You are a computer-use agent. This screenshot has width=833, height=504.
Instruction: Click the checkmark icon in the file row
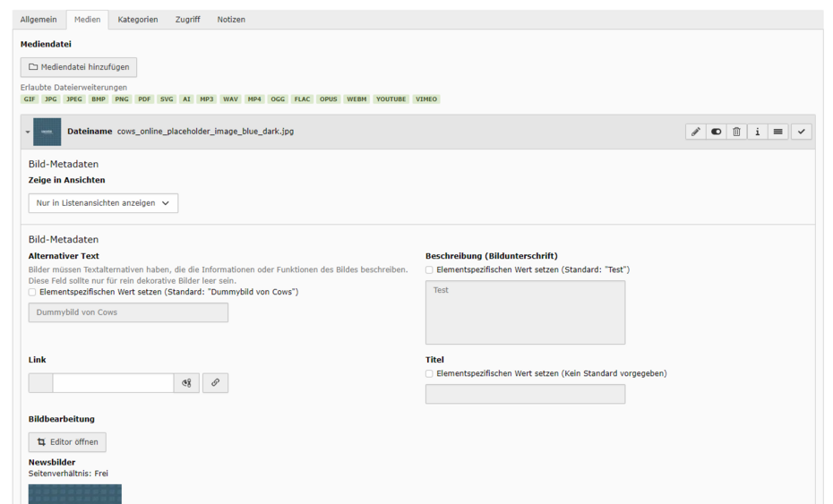(x=801, y=132)
